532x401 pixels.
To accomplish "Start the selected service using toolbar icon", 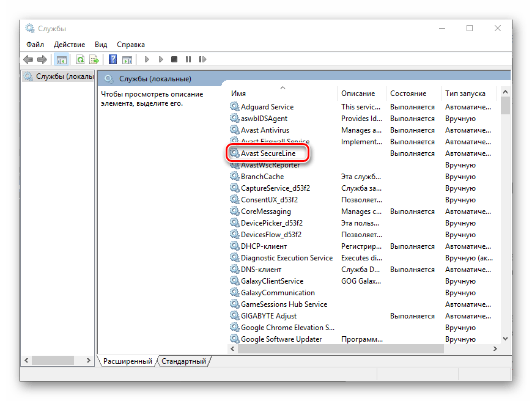I will coord(147,59).
